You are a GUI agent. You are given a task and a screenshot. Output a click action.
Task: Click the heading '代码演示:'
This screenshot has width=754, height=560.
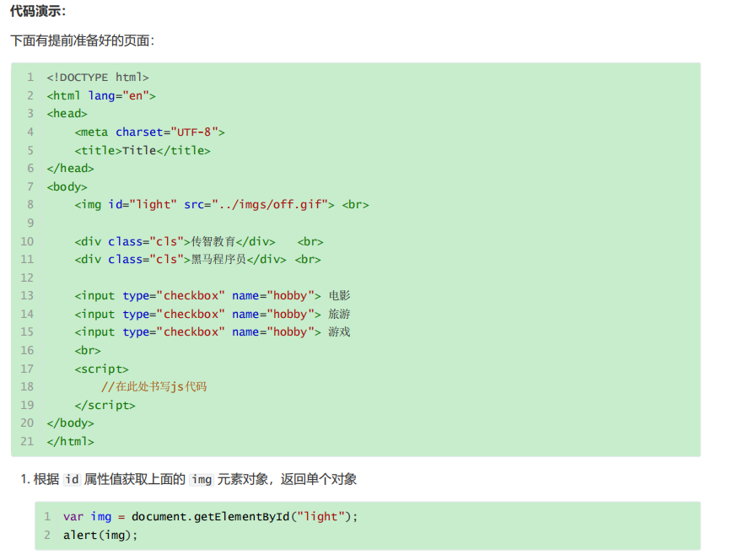click(38, 11)
